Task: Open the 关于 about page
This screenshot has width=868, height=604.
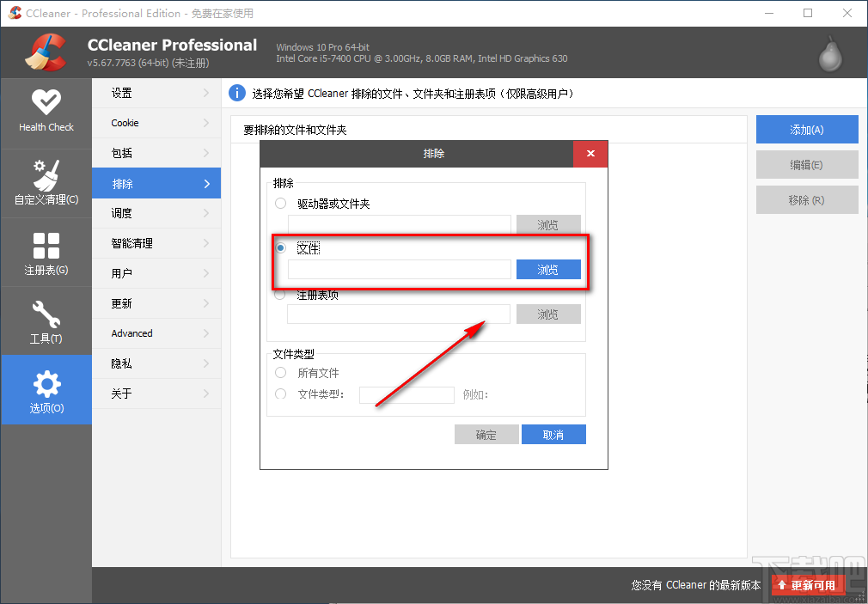Action: 156,394
